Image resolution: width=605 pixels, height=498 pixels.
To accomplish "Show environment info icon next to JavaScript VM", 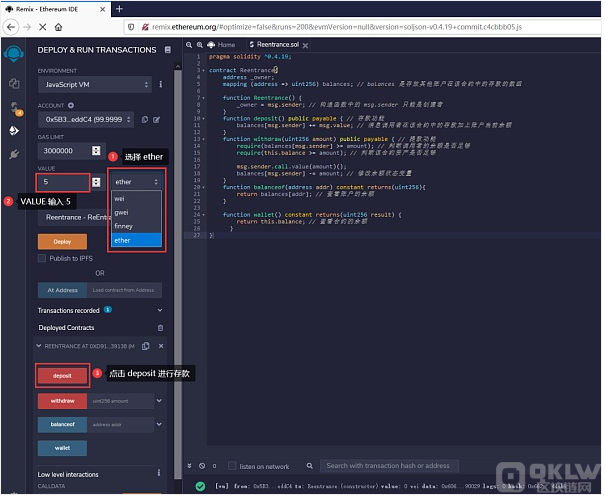I will [x=161, y=84].
